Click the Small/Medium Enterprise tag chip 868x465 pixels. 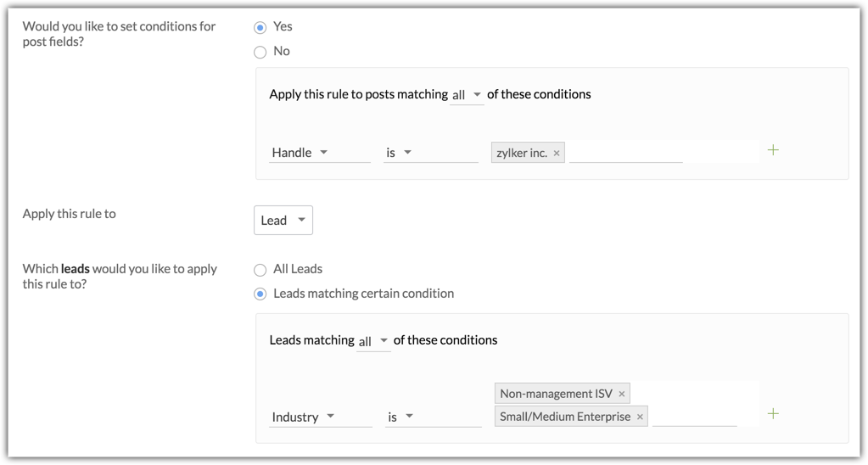(x=564, y=417)
